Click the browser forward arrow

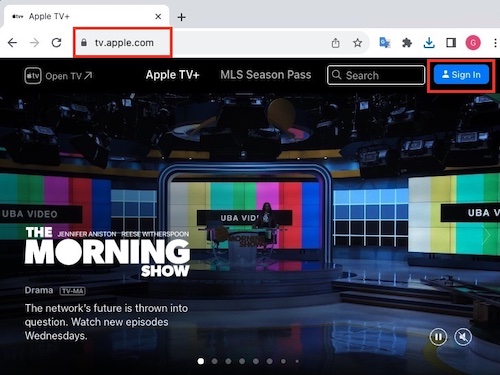coord(34,43)
